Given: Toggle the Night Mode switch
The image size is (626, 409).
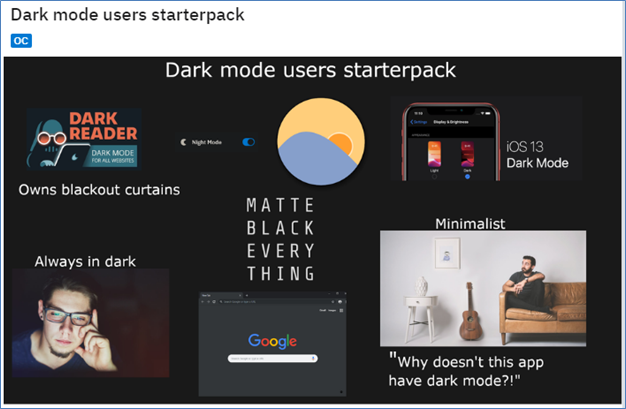Looking at the screenshot, I should 248,142.
